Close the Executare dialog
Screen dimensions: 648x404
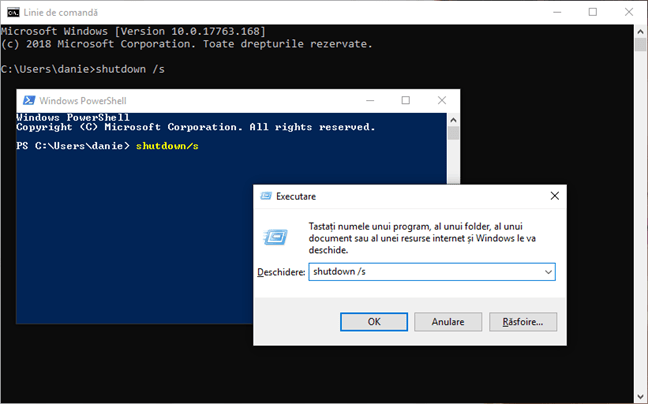click(555, 196)
